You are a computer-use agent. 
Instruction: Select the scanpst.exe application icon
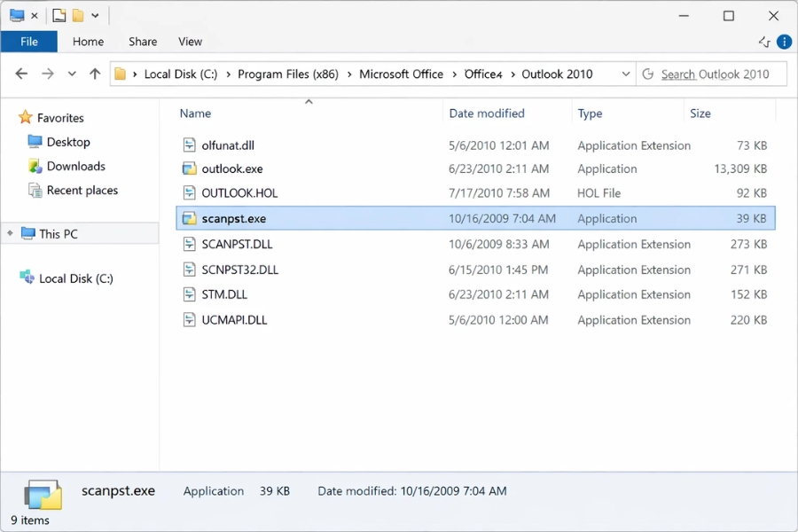[190, 218]
